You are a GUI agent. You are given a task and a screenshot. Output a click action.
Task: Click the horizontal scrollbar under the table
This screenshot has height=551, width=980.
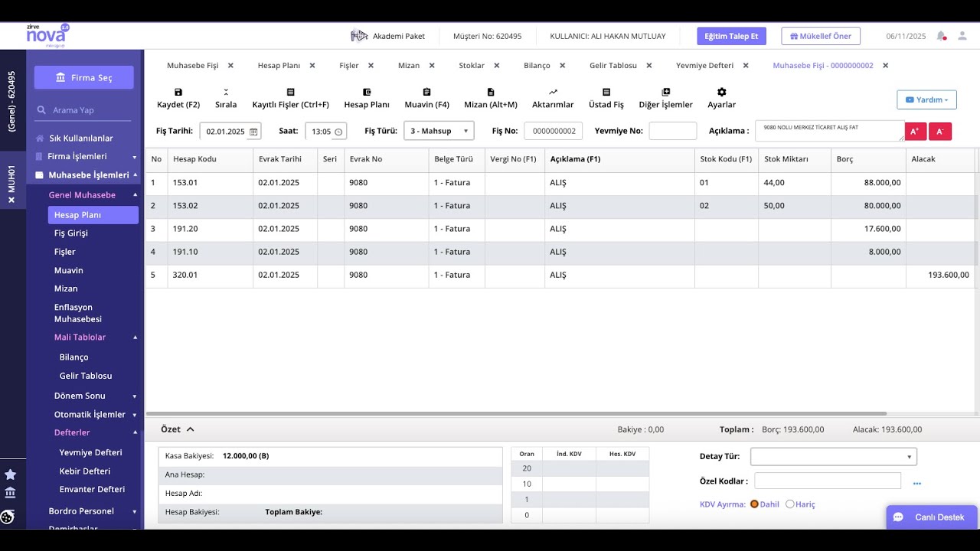(x=516, y=413)
